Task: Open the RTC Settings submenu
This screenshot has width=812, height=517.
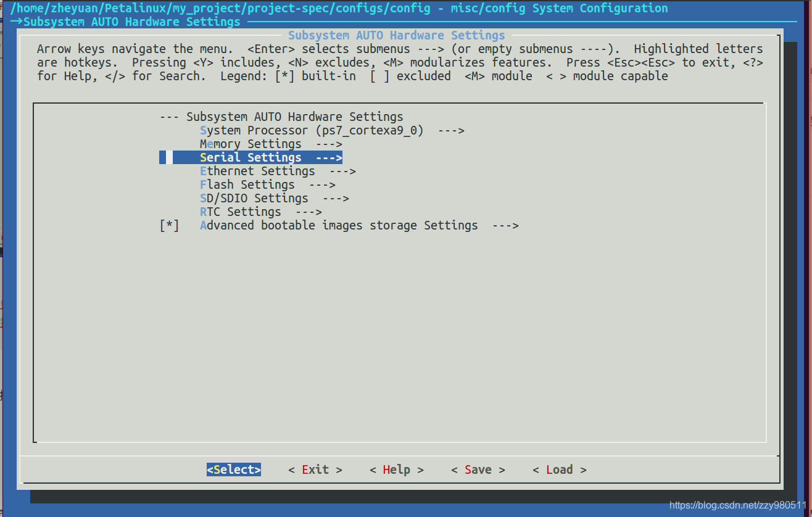Action: [261, 212]
